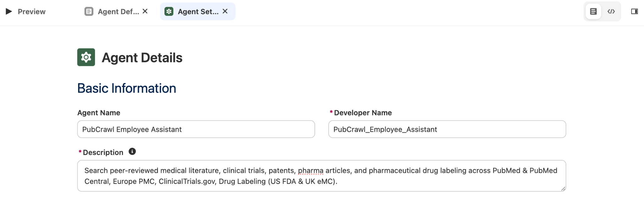Select the Agent Set... tab
This screenshot has height=204, width=644.
coord(198,12)
